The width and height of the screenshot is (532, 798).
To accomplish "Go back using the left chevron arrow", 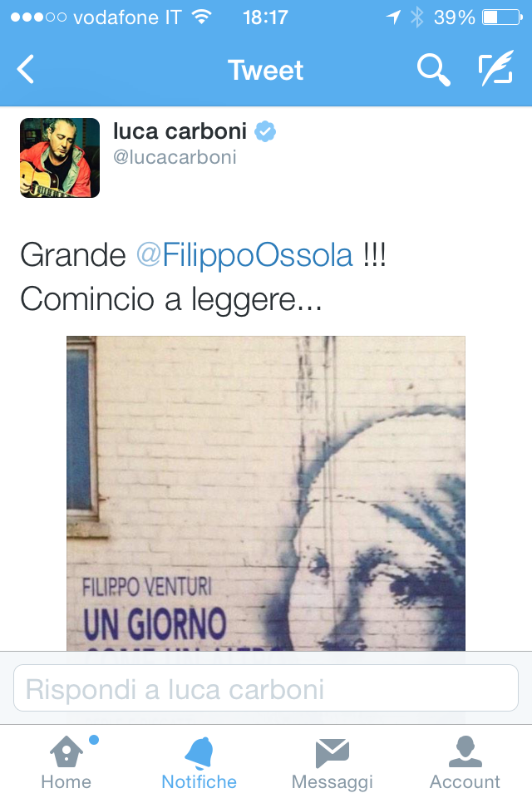I will pyautogui.click(x=26, y=69).
